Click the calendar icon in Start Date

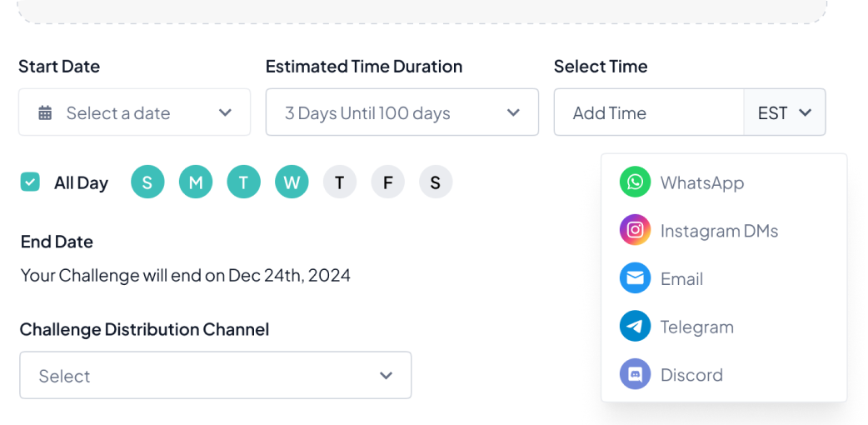pyautogui.click(x=45, y=112)
